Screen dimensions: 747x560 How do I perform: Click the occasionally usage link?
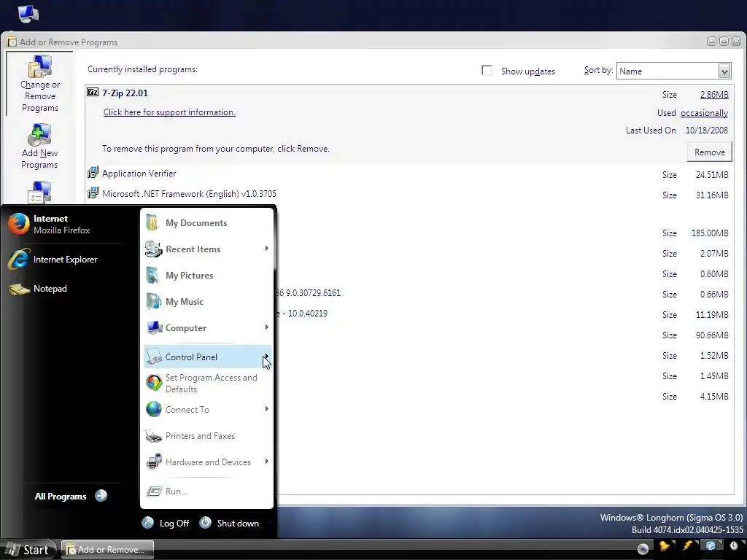click(x=704, y=113)
